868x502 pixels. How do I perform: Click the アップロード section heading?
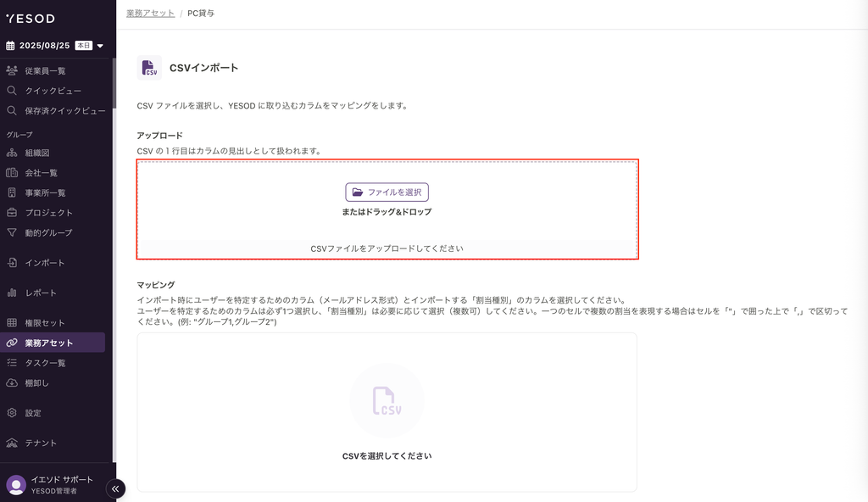(x=159, y=135)
